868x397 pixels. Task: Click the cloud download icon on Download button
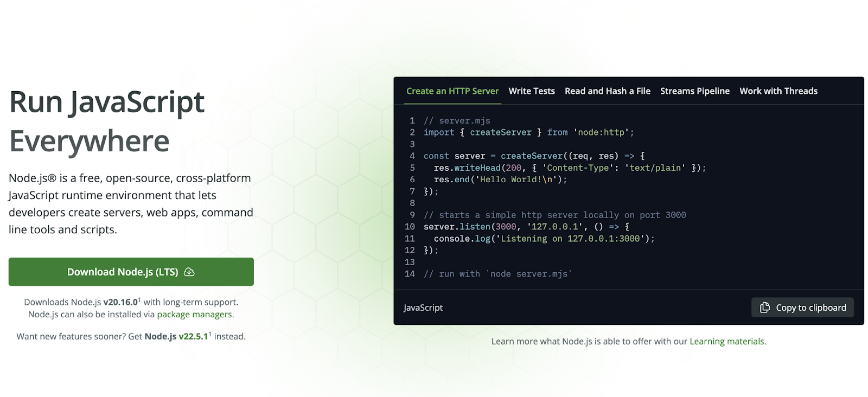[x=189, y=272]
